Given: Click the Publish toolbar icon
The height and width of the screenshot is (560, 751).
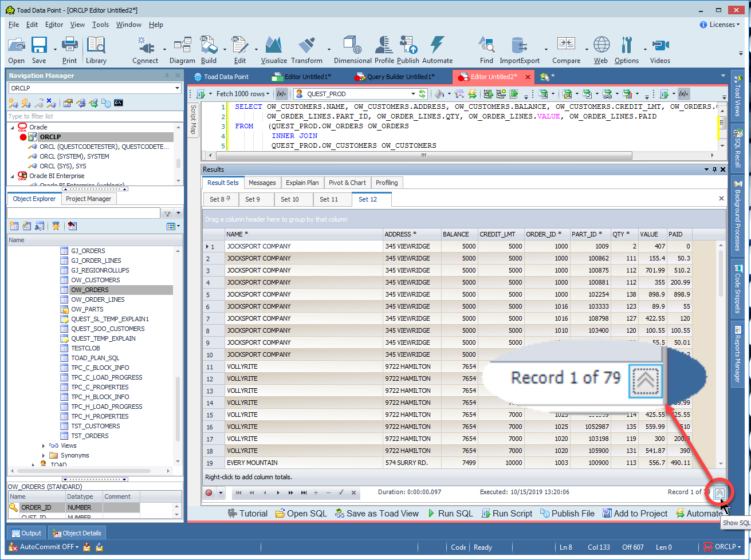Looking at the screenshot, I should (x=408, y=50).
